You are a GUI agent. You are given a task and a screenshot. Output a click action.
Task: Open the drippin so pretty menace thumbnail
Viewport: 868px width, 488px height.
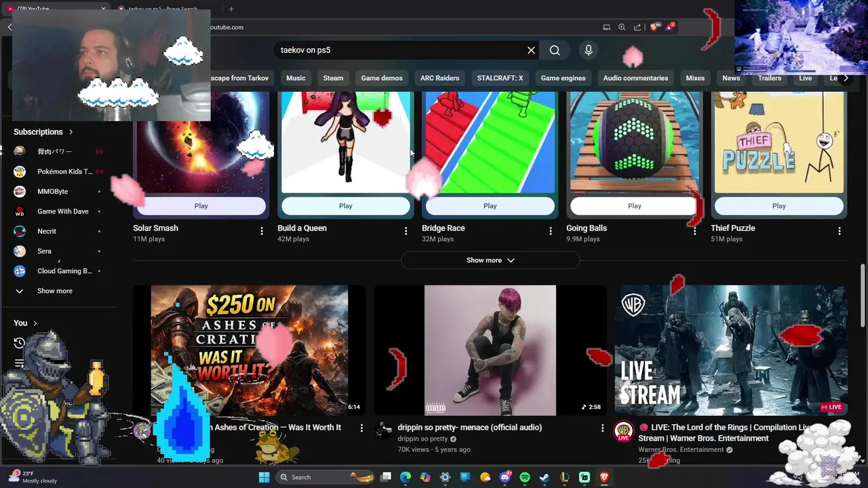click(x=490, y=350)
